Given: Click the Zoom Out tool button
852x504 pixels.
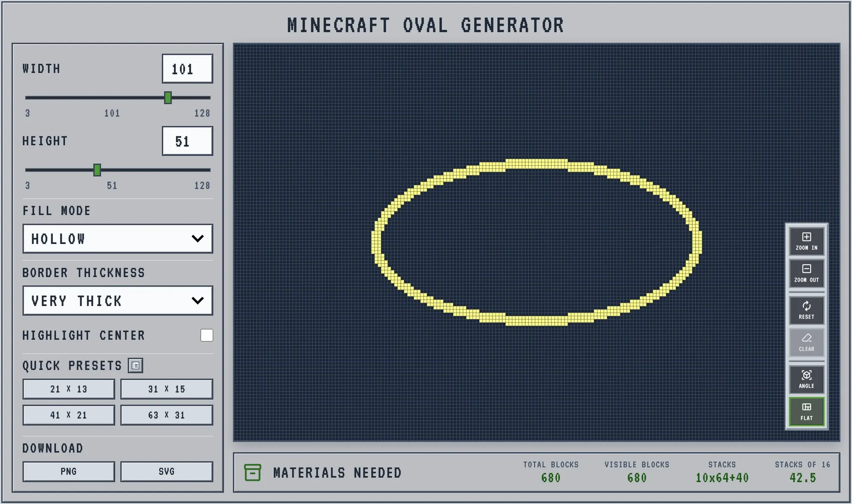Looking at the screenshot, I should [x=806, y=273].
